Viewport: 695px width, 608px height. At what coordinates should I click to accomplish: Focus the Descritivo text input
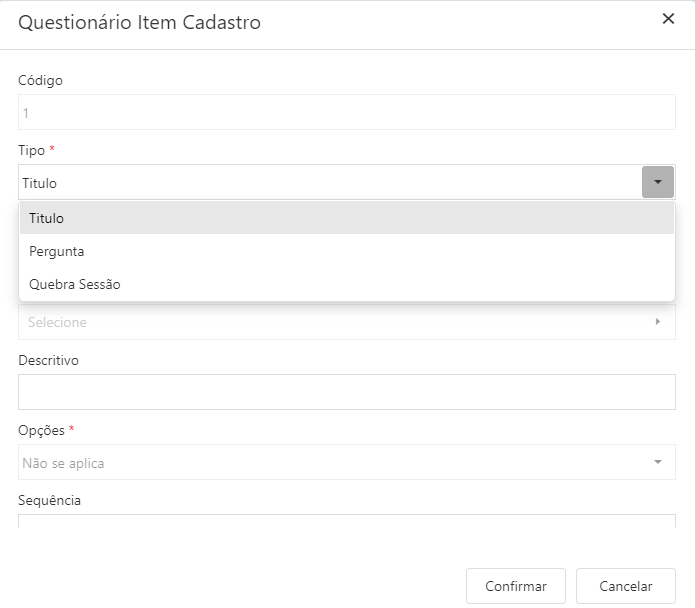[346, 392]
